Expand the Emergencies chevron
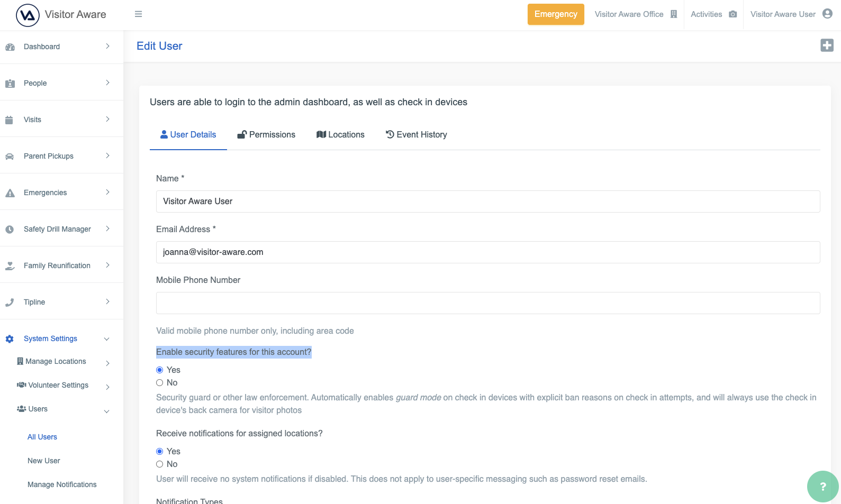Screen dimensions: 841x504 click(107, 192)
